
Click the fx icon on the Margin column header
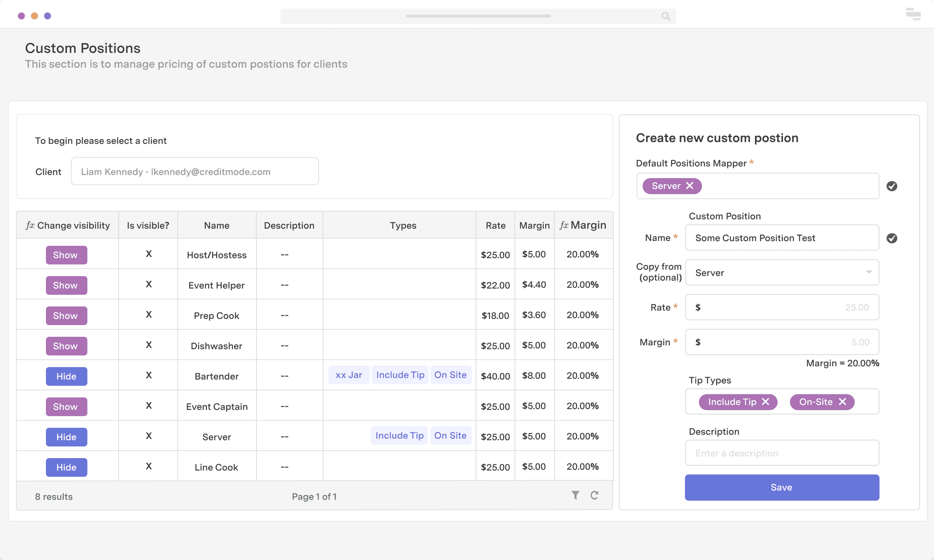(x=564, y=225)
